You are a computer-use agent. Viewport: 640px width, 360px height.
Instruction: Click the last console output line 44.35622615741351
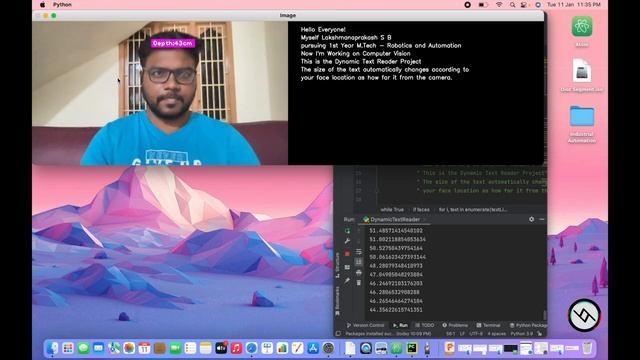click(x=396, y=310)
